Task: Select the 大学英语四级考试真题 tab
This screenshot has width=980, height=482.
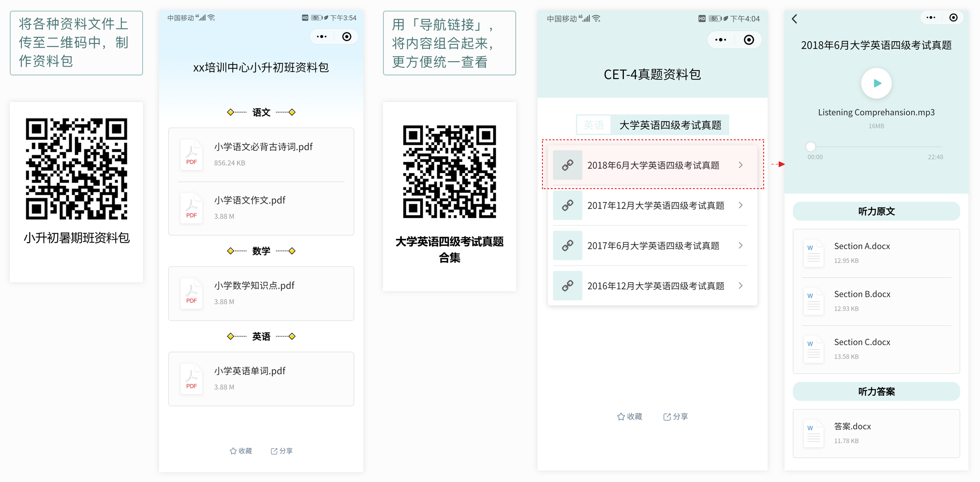Action: (x=670, y=125)
